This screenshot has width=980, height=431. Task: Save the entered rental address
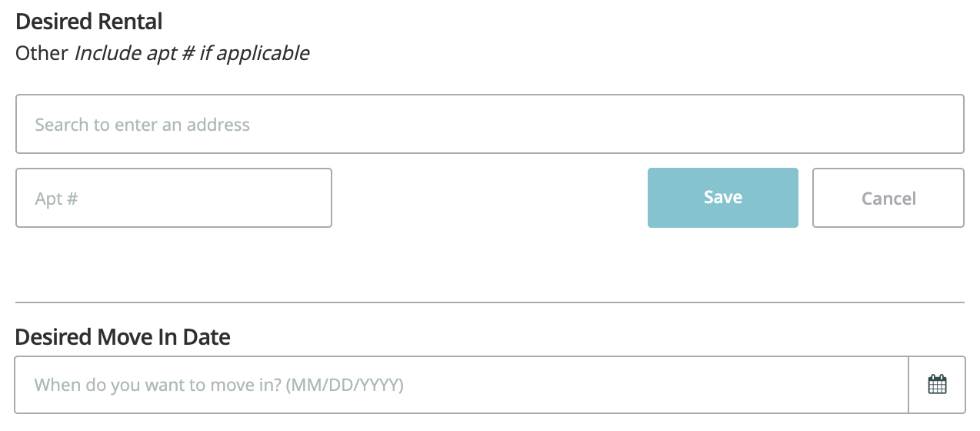[x=723, y=198]
